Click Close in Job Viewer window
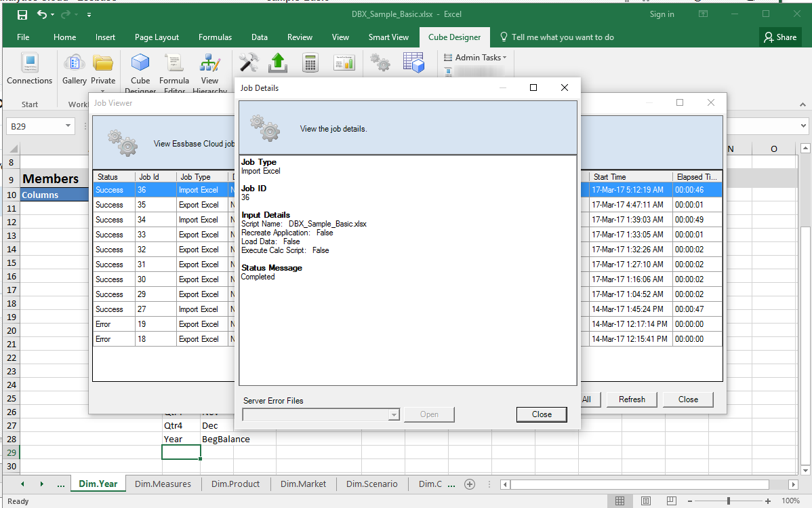Screen dimensions: 812x508 click(688, 399)
